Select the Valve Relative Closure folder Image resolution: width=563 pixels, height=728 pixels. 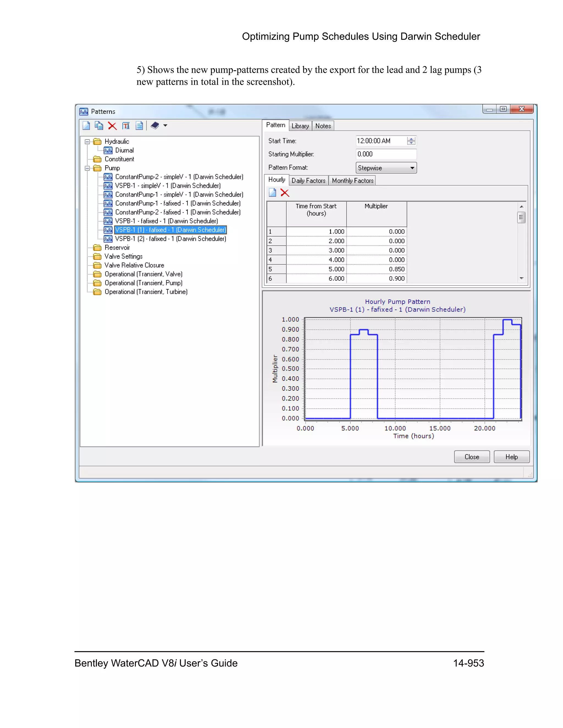tap(134, 265)
